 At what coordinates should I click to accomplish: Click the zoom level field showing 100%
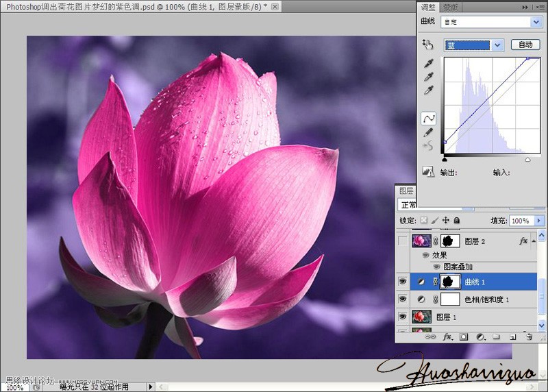14,388
